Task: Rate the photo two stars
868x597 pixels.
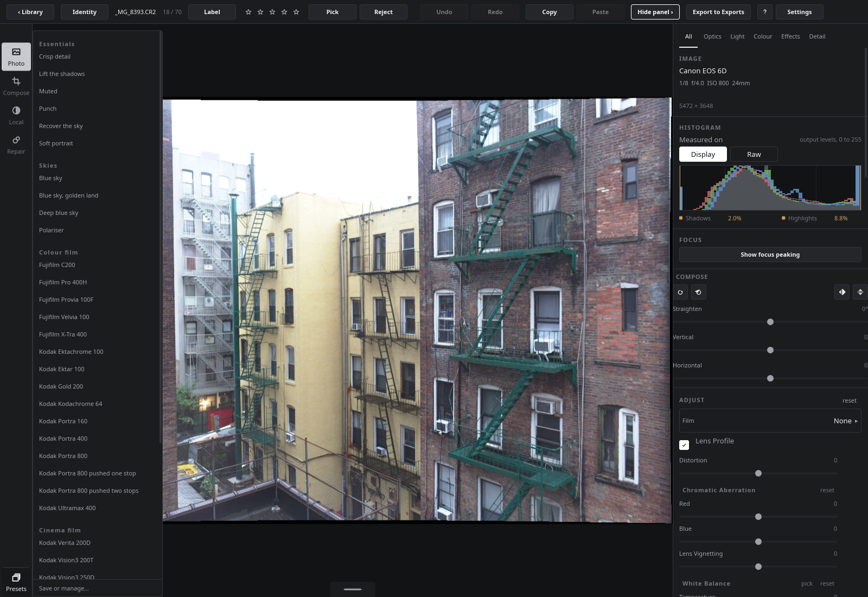Action: 260,12
